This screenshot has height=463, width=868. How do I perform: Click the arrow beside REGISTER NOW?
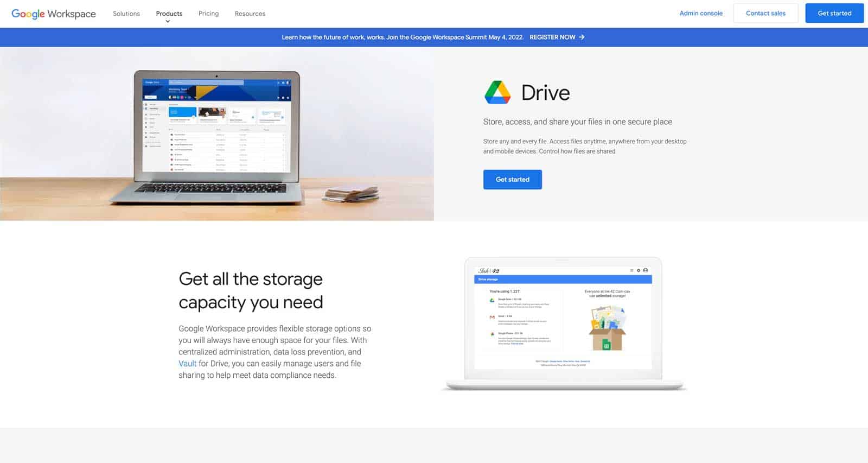pos(582,37)
